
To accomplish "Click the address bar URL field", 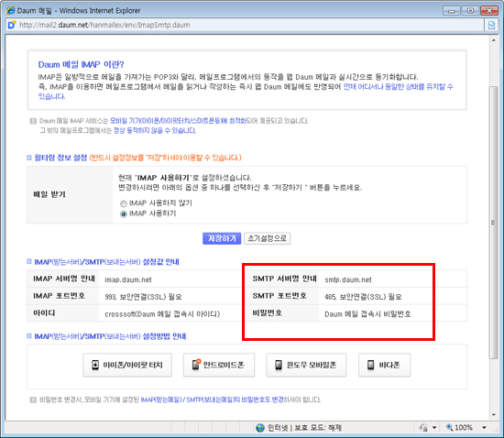I will pos(251,25).
